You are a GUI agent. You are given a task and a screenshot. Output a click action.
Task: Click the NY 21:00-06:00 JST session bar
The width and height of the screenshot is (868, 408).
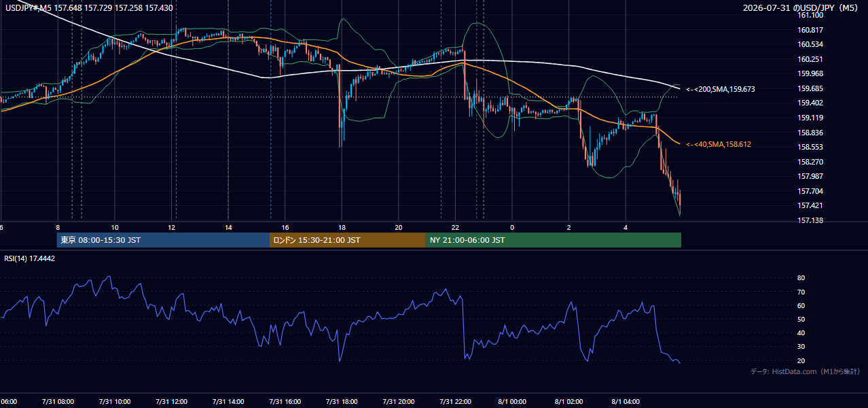click(554, 240)
